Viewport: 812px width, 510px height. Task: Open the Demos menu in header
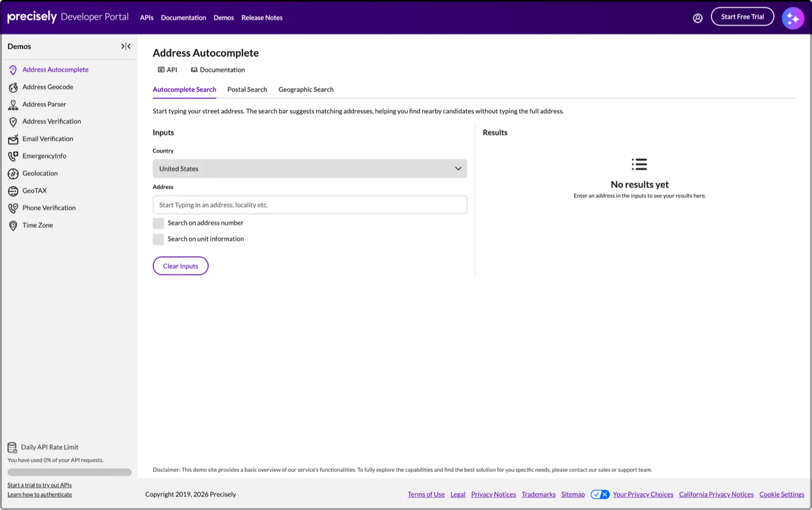(x=224, y=18)
